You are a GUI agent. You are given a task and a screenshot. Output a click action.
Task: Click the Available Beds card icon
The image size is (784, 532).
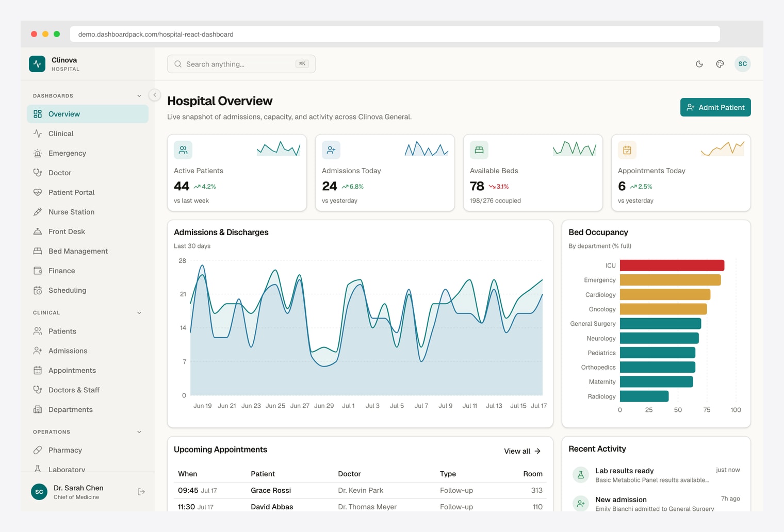pos(479,150)
